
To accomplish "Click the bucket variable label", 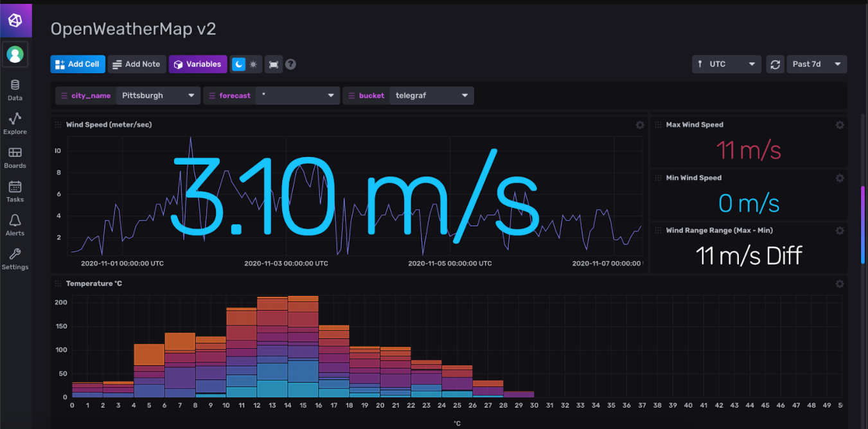I will [372, 96].
